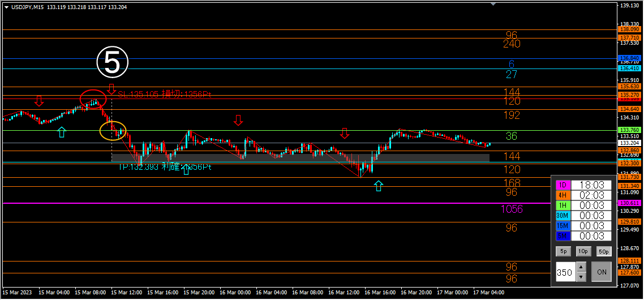
Task: Click the 00:03 countdown field beside 15M
Action: coord(591,226)
